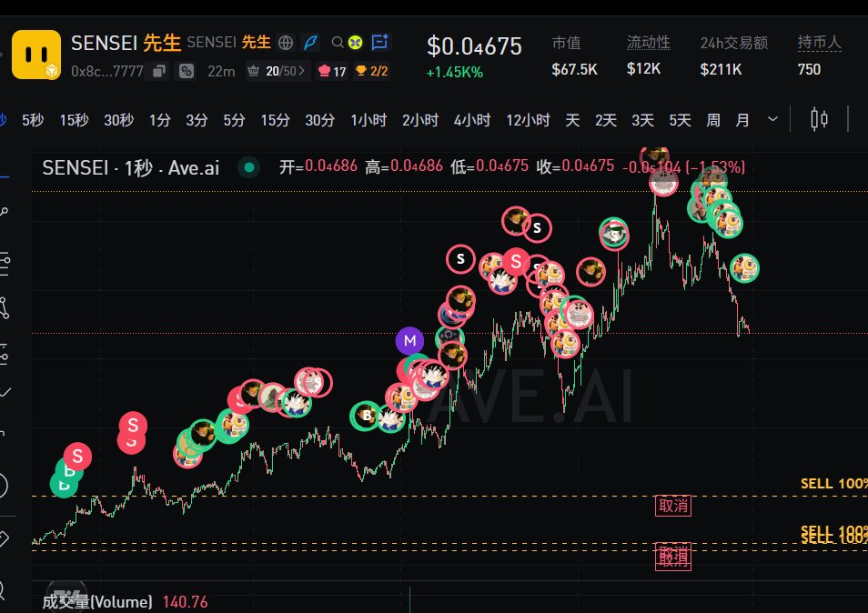
Task: Select the 12小时 timeframe
Action: 528,120
